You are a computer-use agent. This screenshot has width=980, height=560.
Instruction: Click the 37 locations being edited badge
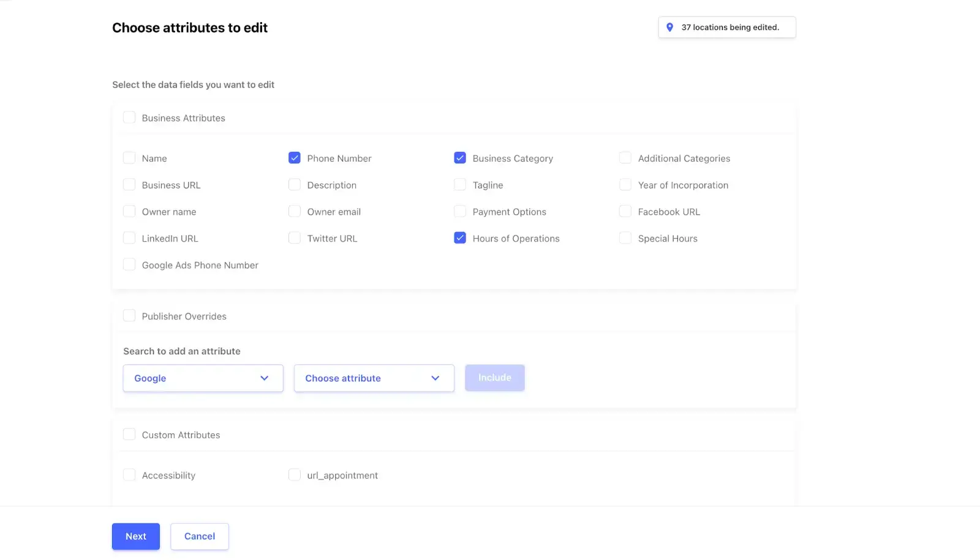[727, 28]
